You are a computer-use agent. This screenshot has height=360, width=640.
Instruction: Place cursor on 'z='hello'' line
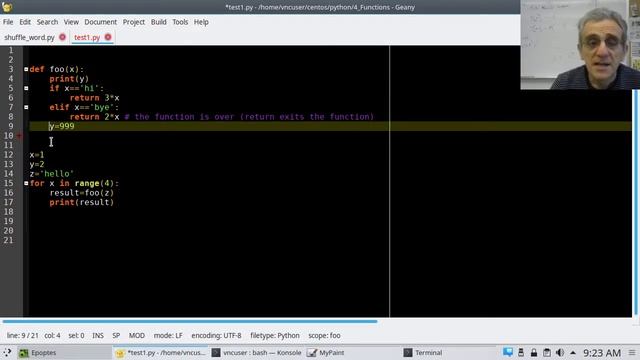point(51,174)
